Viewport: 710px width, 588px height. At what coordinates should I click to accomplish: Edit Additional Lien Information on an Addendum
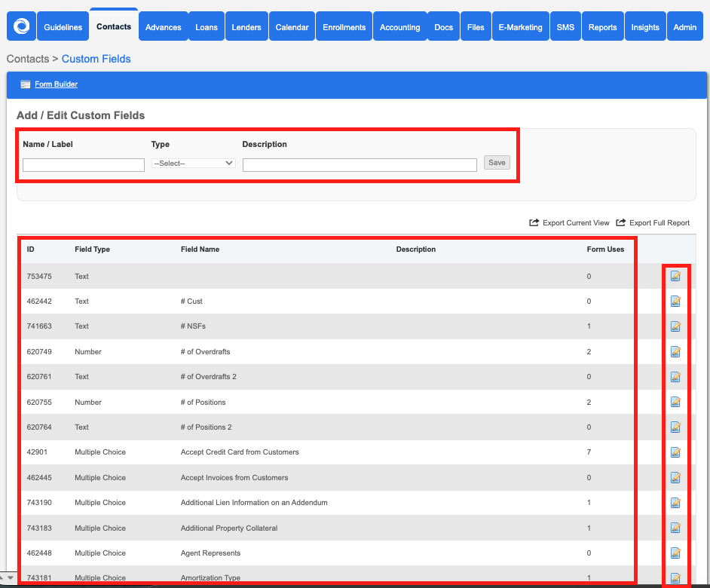(x=675, y=502)
